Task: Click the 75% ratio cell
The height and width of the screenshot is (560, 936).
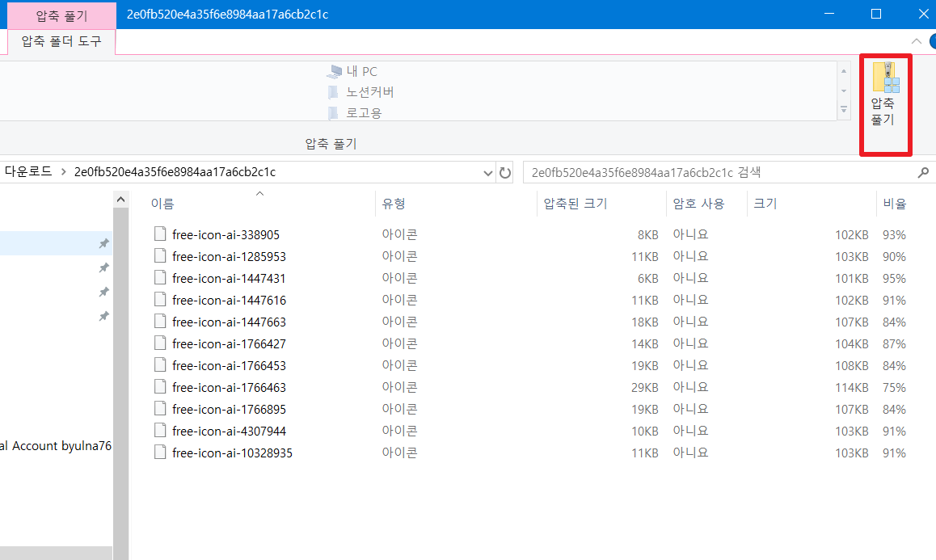Action: click(x=894, y=387)
